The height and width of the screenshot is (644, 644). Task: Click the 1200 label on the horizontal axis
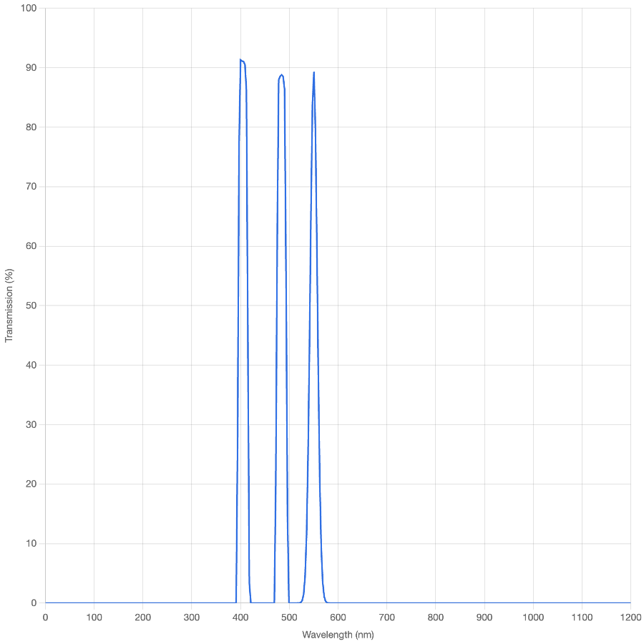pos(630,617)
